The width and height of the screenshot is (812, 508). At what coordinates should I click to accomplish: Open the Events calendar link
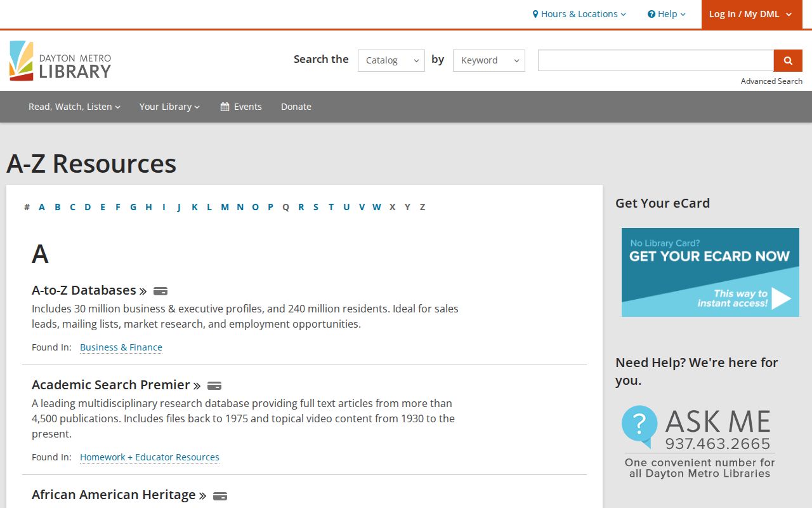pyautogui.click(x=241, y=107)
